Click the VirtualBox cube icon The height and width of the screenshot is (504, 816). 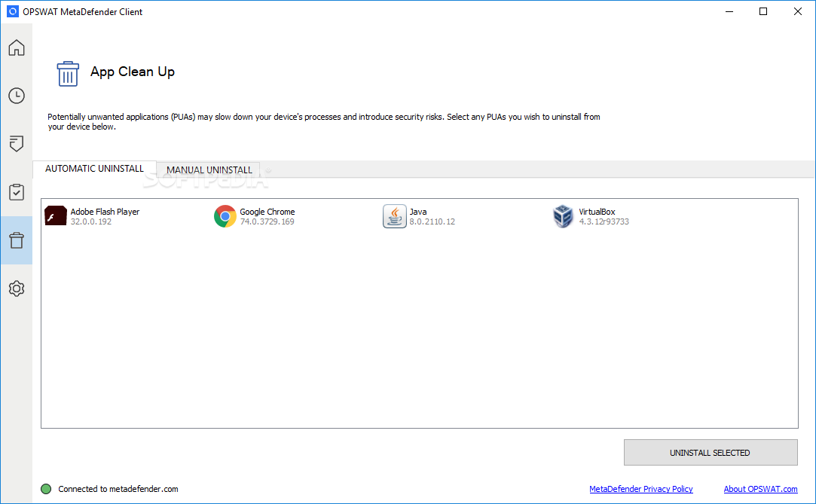pos(564,216)
